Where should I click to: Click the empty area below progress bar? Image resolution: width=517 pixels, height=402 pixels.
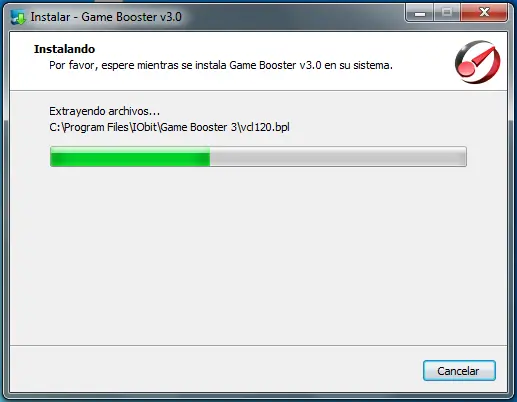click(258, 253)
